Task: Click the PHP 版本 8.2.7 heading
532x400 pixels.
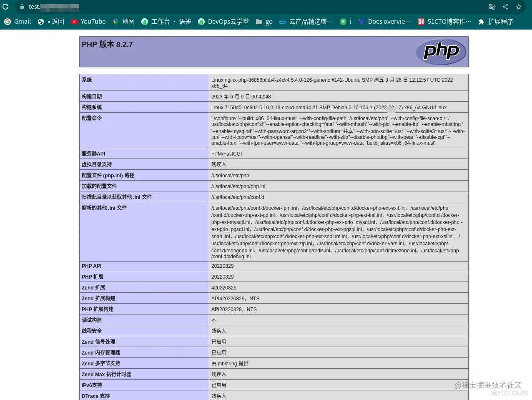Action: click(107, 45)
